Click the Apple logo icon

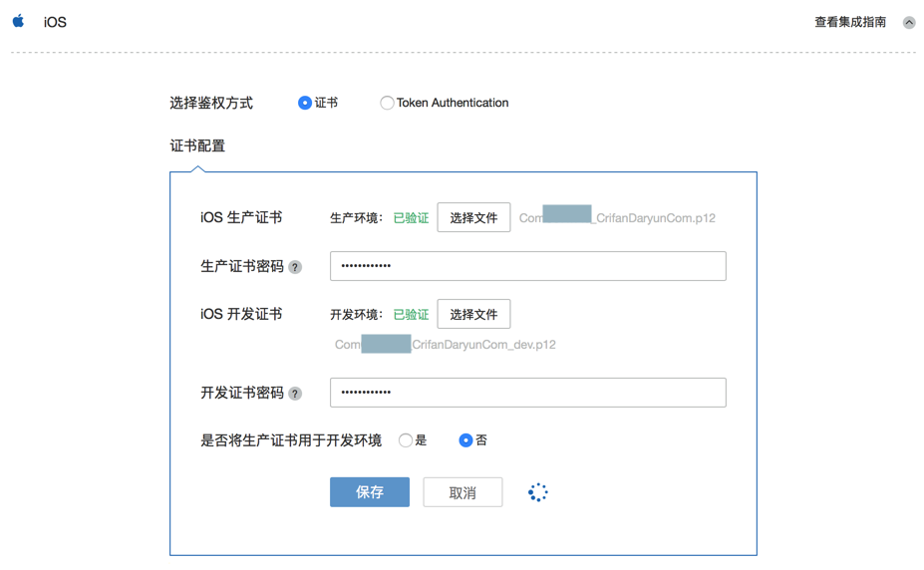coord(18,21)
